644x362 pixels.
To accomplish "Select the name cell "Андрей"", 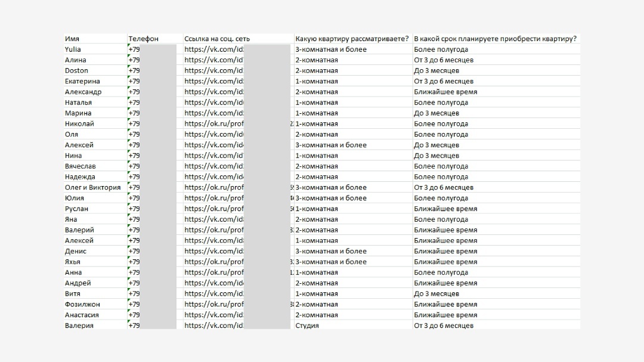I will [95, 283].
